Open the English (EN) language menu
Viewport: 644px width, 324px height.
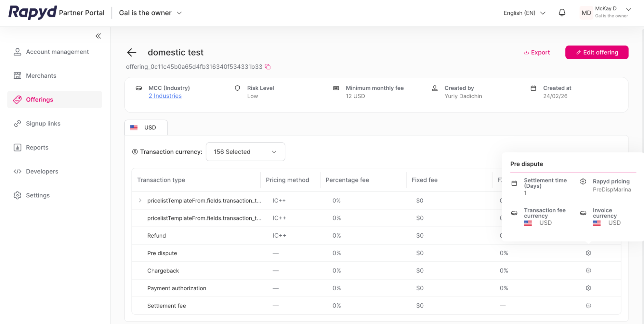click(524, 13)
